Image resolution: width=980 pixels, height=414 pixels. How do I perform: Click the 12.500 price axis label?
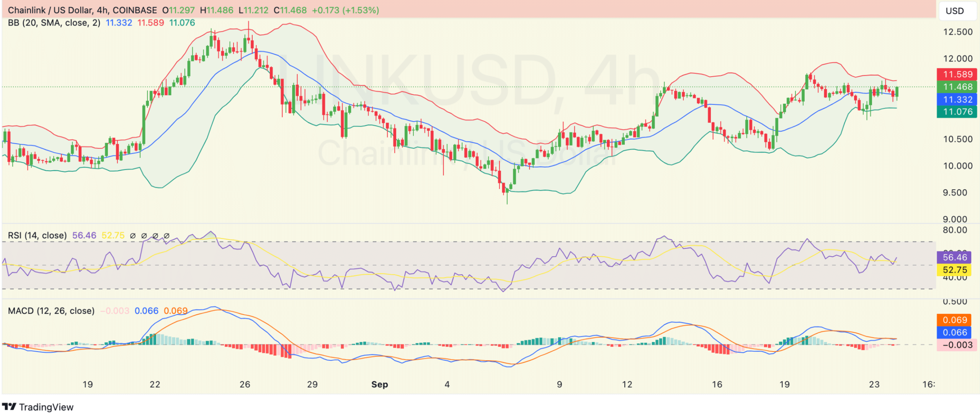coord(958,32)
